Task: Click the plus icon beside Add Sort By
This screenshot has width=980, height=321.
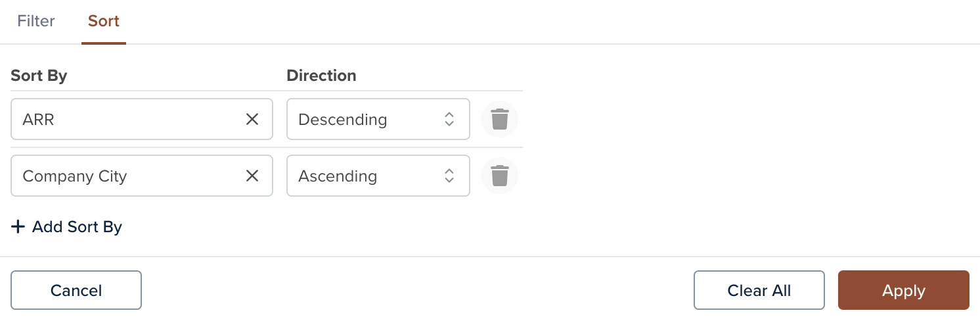Action: coord(18,227)
